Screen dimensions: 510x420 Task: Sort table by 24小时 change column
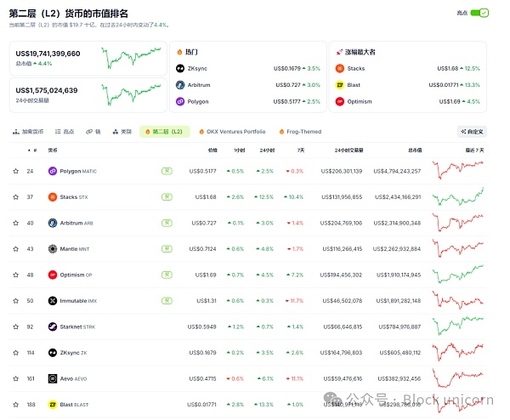coord(264,149)
